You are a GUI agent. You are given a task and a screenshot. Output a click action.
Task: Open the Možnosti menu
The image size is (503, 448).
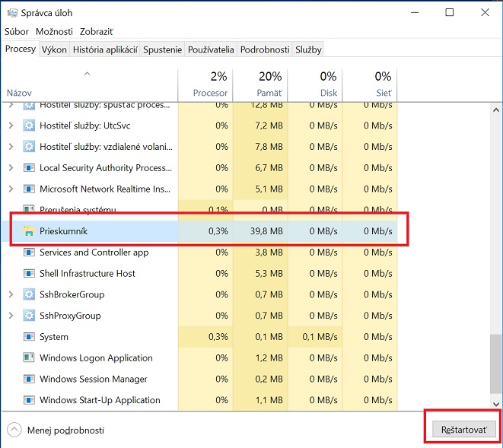[x=54, y=31]
